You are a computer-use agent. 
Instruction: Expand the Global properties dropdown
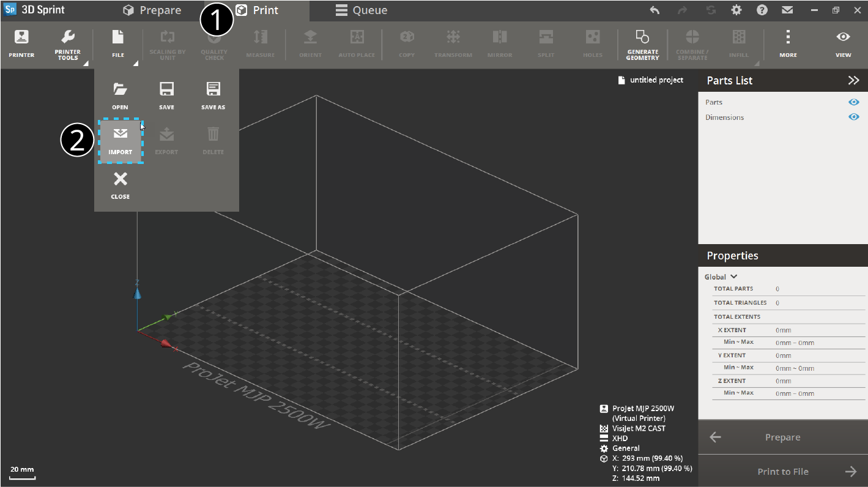[x=721, y=277]
